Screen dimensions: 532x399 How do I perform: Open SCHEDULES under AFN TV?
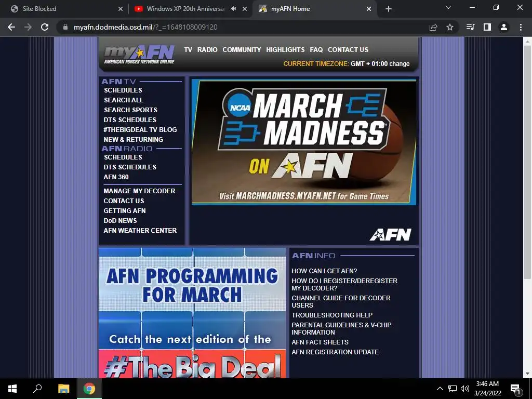123,90
